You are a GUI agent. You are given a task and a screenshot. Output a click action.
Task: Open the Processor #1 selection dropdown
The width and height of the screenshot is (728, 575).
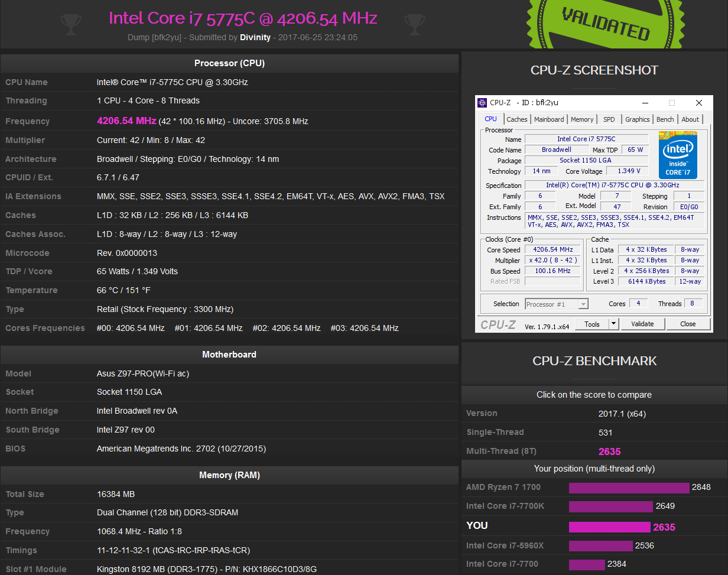[x=557, y=304]
